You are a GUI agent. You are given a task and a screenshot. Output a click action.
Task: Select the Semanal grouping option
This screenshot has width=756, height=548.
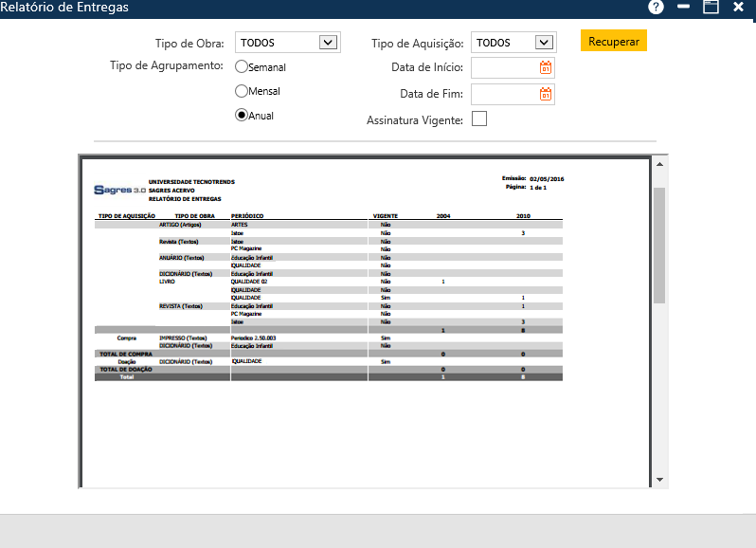[242, 67]
